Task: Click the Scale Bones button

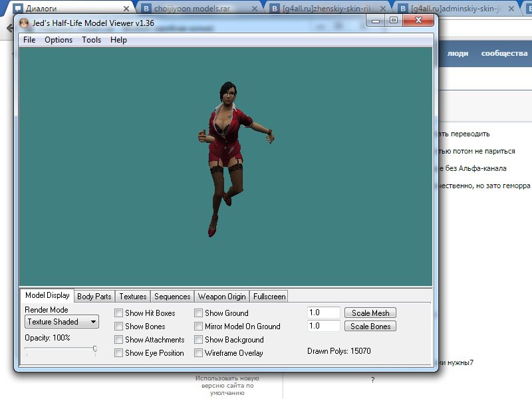Action: tap(370, 327)
